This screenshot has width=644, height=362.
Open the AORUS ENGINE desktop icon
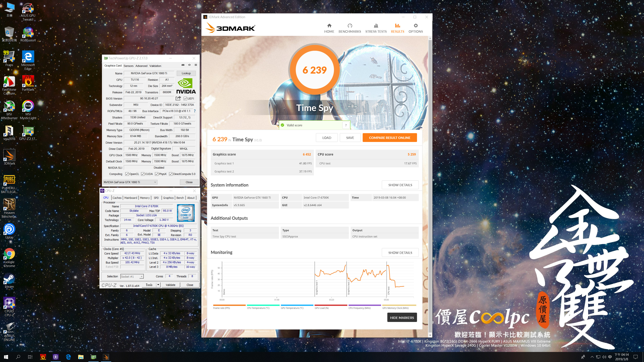[9, 331]
